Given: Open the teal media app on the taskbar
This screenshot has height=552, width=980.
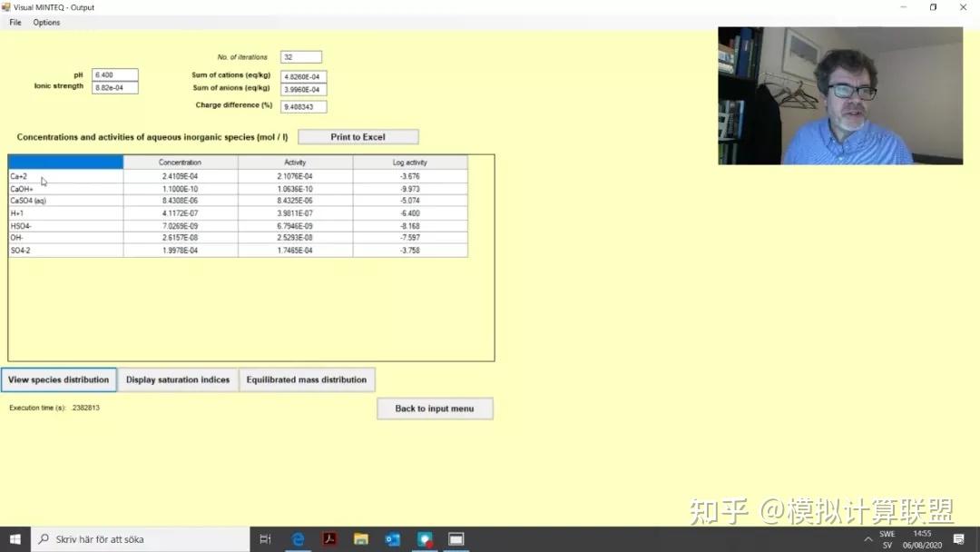Looking at the screenshot, I should (425, 538).
